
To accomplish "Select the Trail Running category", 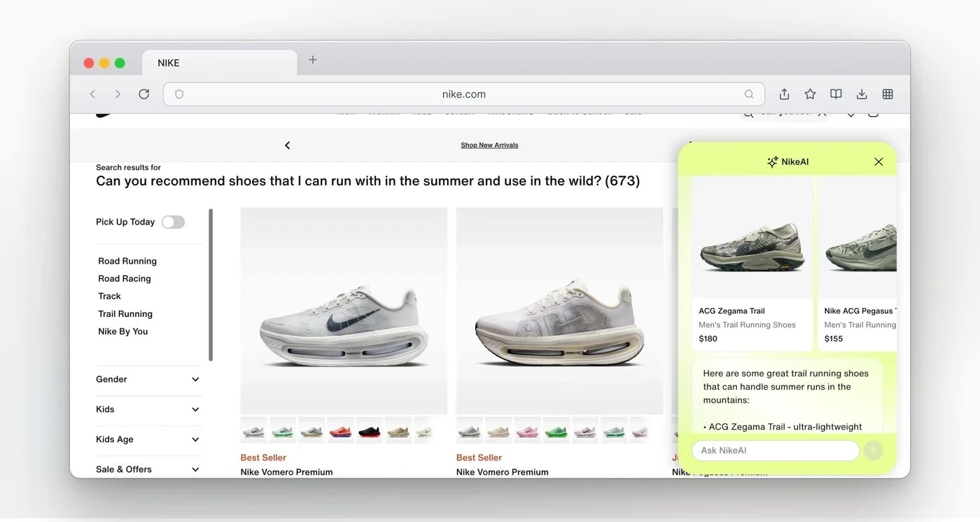I will pyautogui.click(x=125, y=314).
